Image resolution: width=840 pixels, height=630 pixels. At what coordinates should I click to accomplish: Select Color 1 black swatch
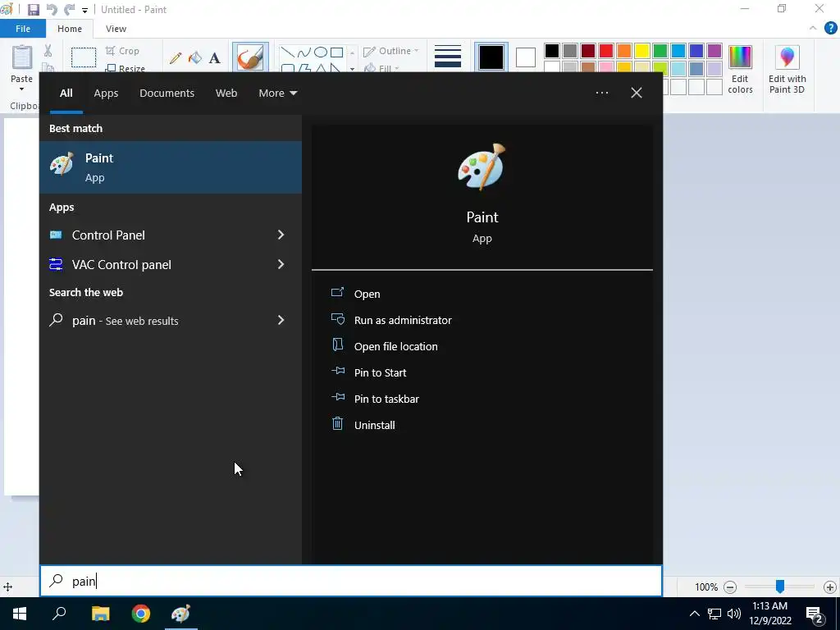click(x=491, y=57)
